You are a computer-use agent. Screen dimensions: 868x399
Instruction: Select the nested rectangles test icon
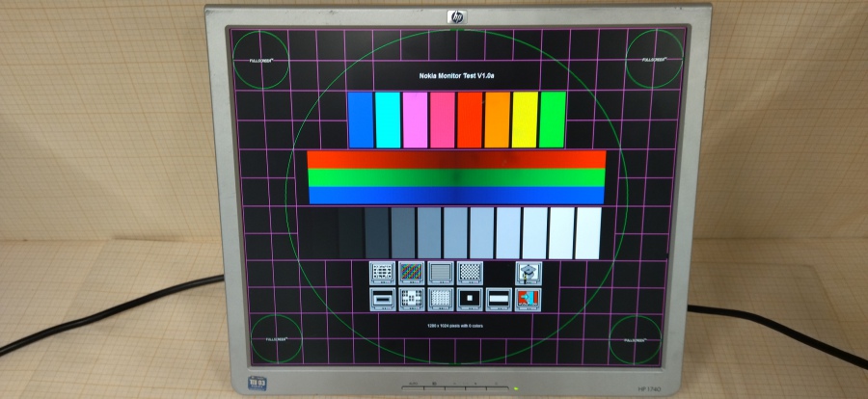coord(384,299)
